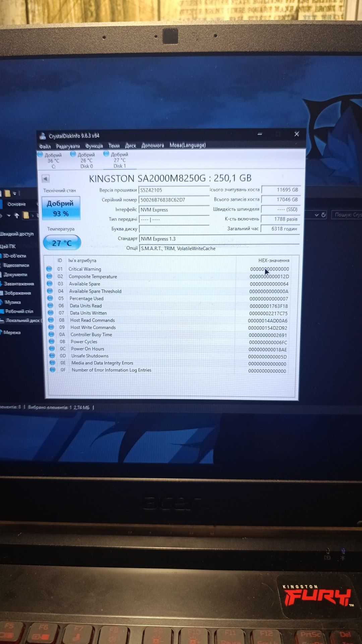The width and height of the screenshot is (362, 644).
Task: Click the Добрий 93 % health status button
Action: coord(61,208)
